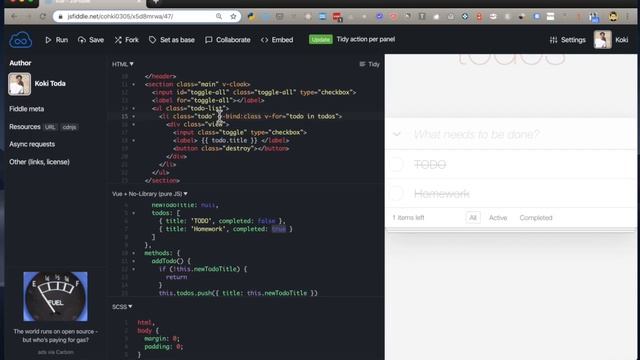This screenshot has width=640, height=360.
Task: Click the green Update badge
Action: pyautogui.click(x=320, y=40)
